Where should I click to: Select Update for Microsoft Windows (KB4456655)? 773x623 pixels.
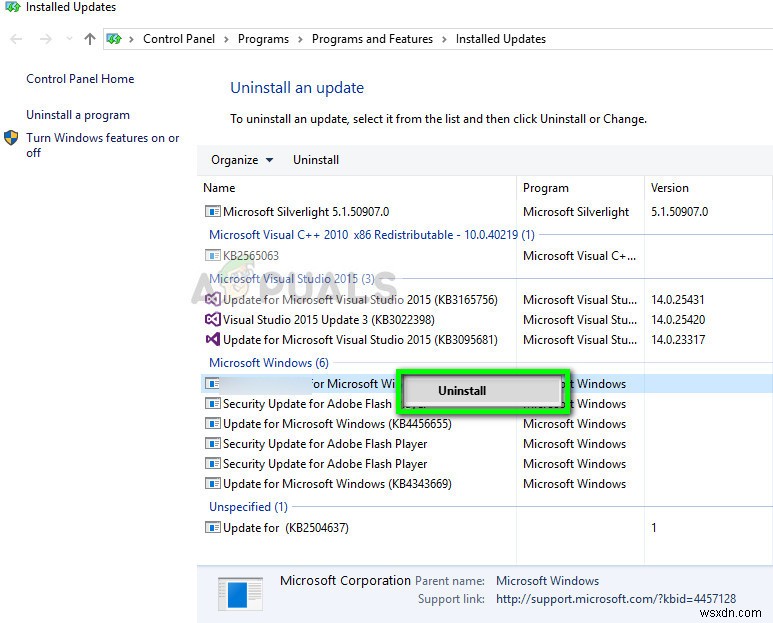tap(337, 424)
